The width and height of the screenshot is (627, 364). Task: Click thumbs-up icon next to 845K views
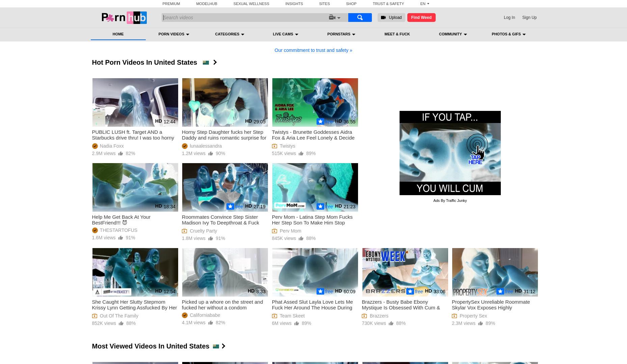click(301, 238)
